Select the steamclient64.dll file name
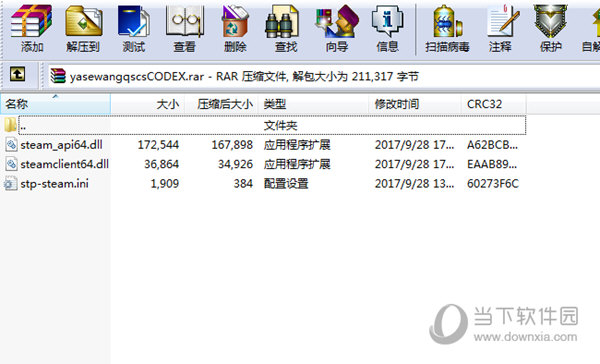This screenshot has width=600, height=364. tap(65, 164)
